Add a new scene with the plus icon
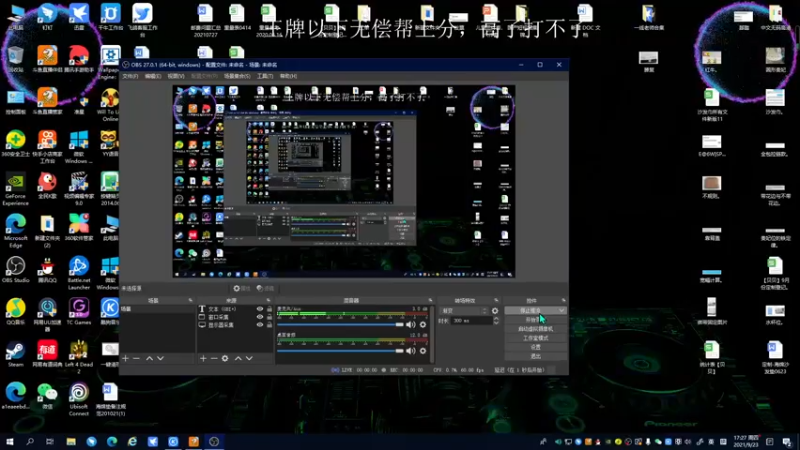 click(126, 359)
